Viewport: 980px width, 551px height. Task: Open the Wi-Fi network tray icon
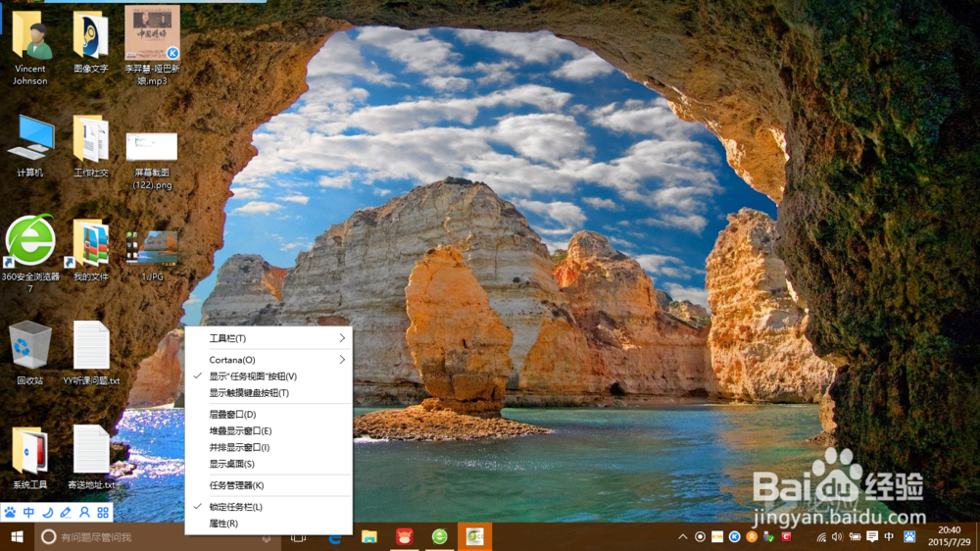coord(821,536)
